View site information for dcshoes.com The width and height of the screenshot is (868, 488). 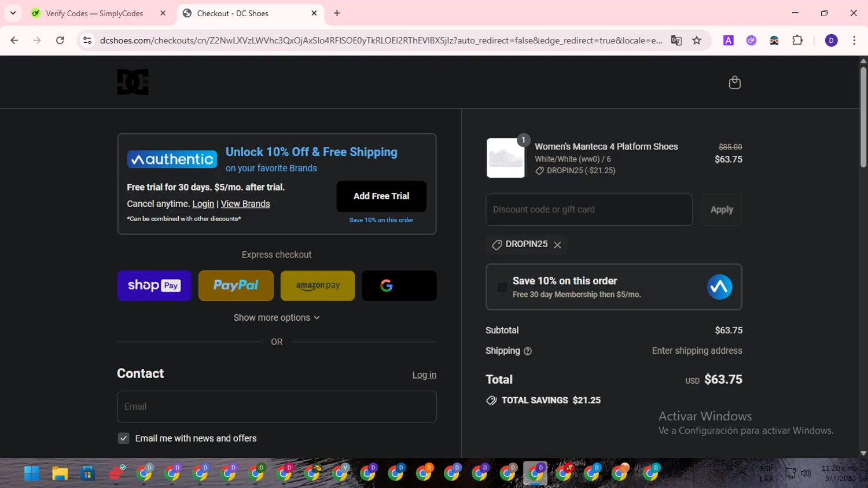(x=87, y=40)
